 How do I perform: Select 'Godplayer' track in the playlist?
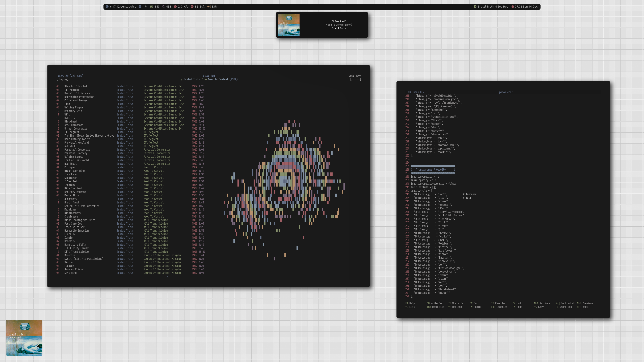tap(70, 178)
